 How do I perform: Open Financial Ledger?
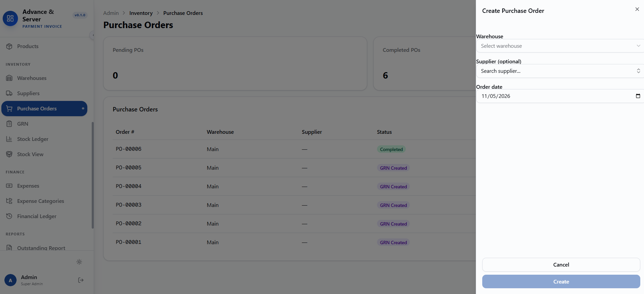[44, 216]
